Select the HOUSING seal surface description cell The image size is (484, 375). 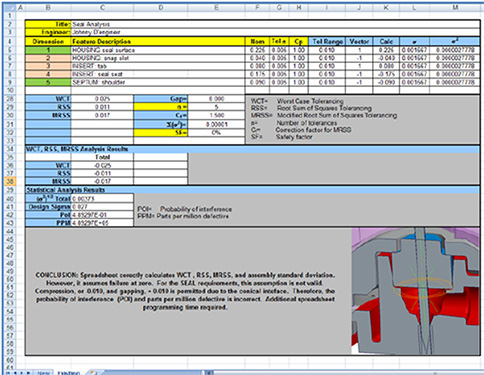tap(158, 50)
